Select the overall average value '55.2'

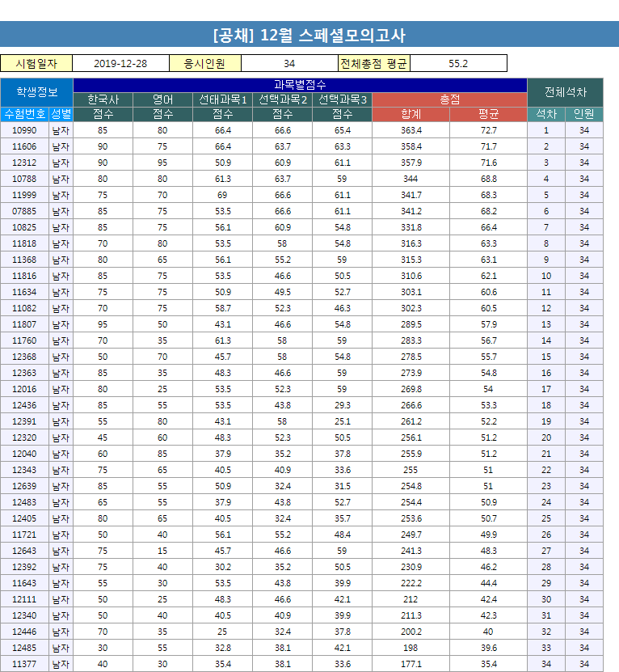458,63
